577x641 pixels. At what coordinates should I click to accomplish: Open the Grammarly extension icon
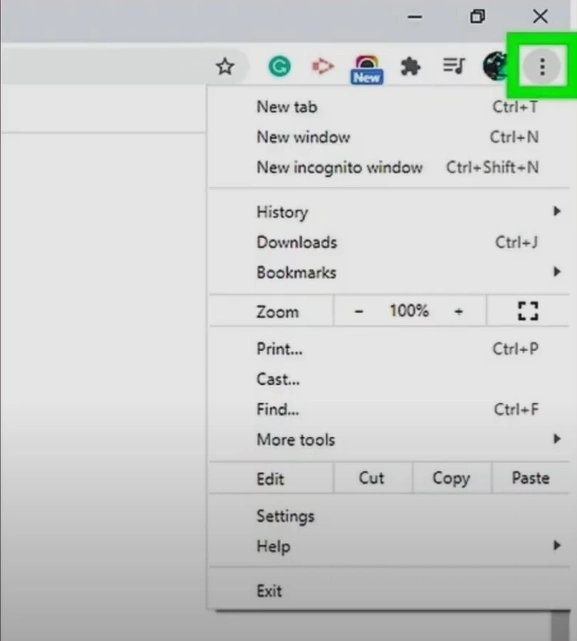click(x=279, y=67)
